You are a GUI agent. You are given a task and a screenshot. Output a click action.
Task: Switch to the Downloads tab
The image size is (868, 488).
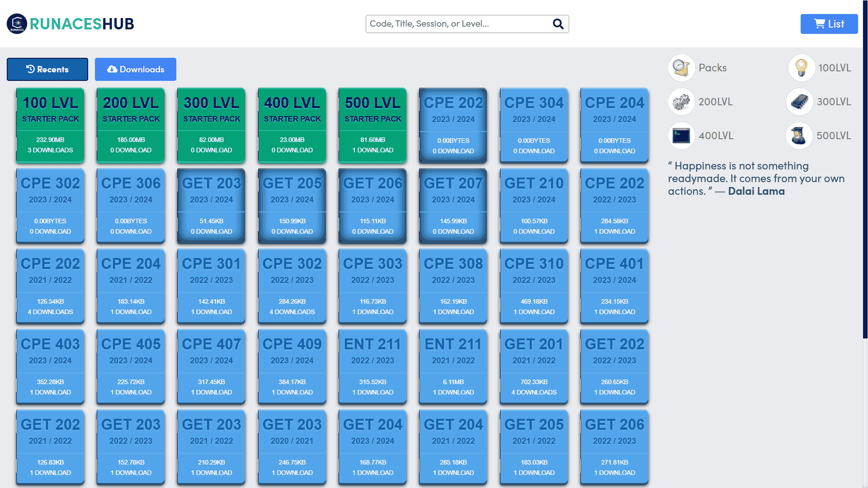(136, 69)
